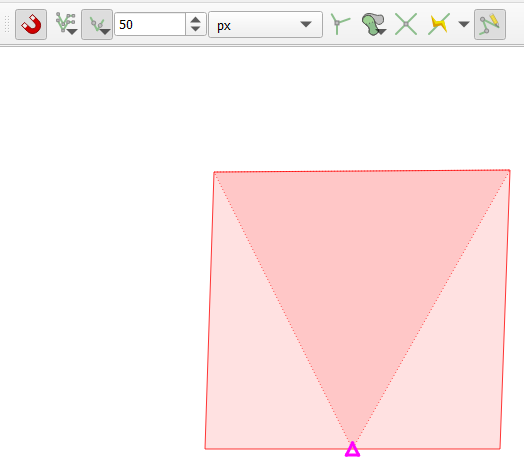Open the arrow menu beside the self-snapping icon
This screenshot has height=465, width=524.
click(x=464, y=24)
